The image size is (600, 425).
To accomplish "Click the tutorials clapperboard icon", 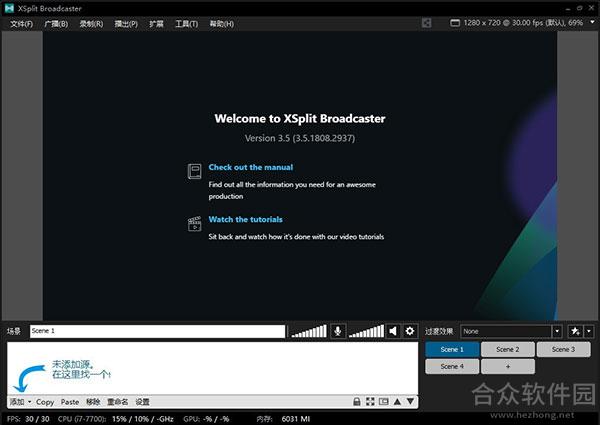I will click(194, 223).
